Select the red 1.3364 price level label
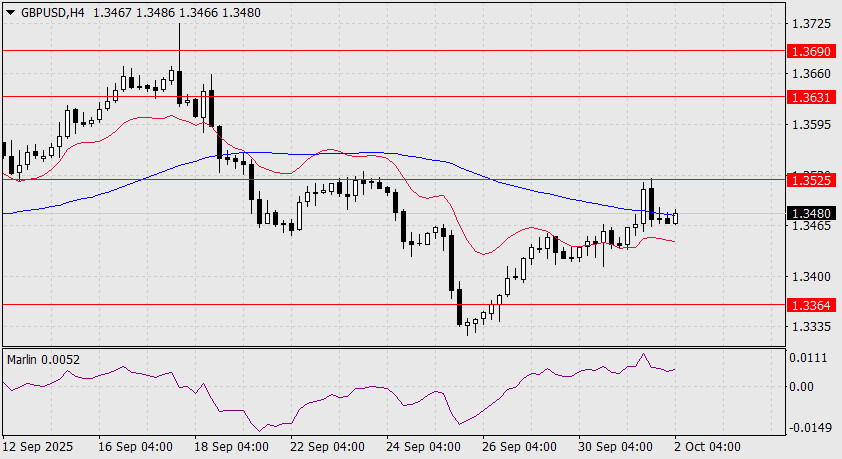The height and width of the screenshot is (459, 842). point(810,304)
